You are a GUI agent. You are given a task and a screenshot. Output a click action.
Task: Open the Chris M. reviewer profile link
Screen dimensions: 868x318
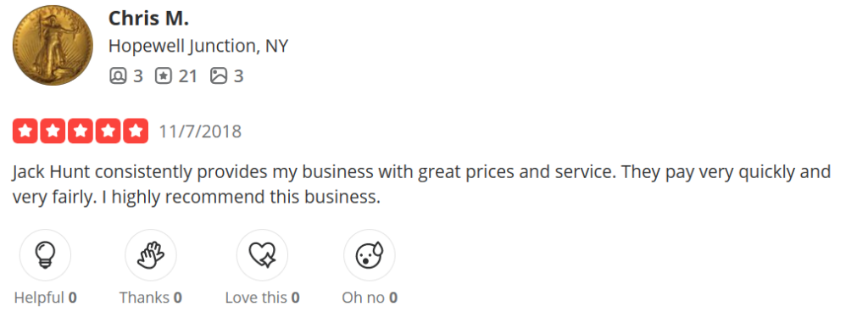point(148,19)
